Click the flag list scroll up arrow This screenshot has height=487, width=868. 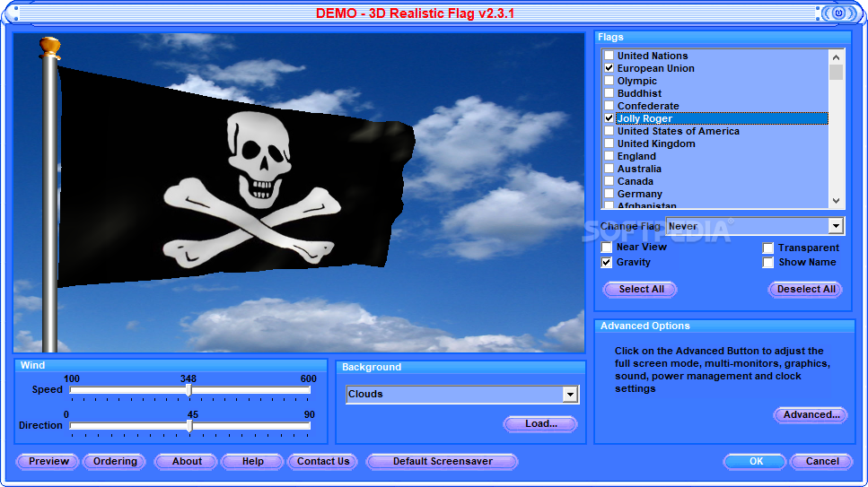click(836, 57)
